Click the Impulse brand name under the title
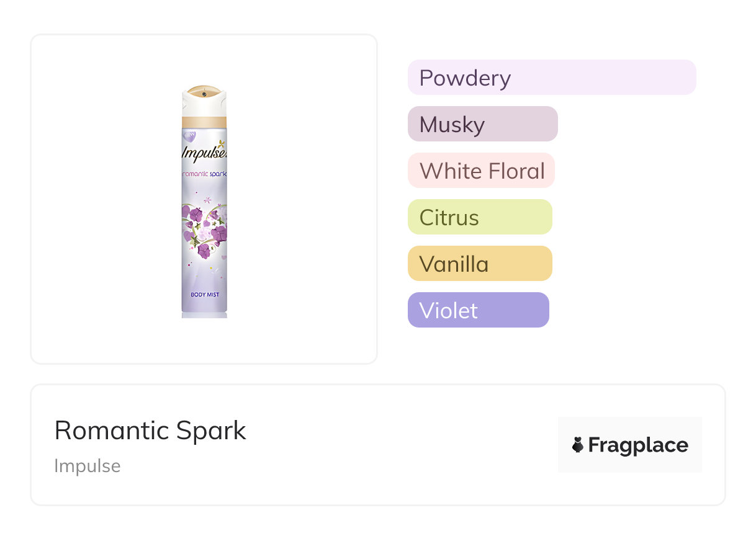Screen dimensions: 756x536 tap(88, 466)
